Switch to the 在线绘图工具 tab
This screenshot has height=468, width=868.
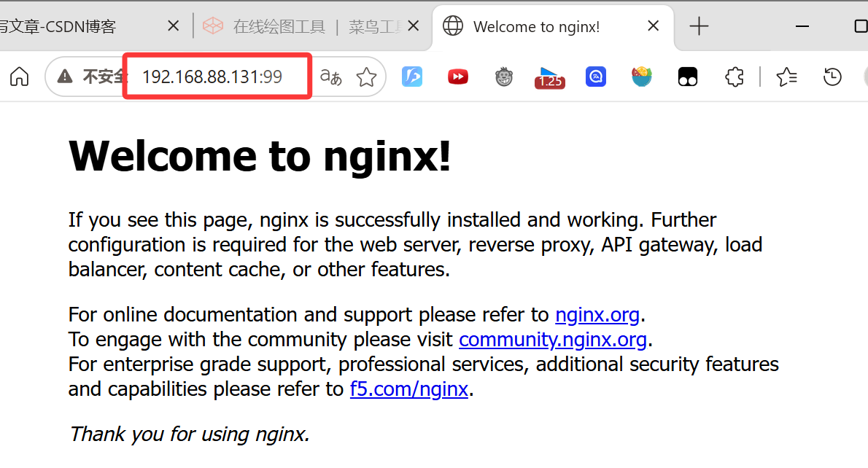313,26
